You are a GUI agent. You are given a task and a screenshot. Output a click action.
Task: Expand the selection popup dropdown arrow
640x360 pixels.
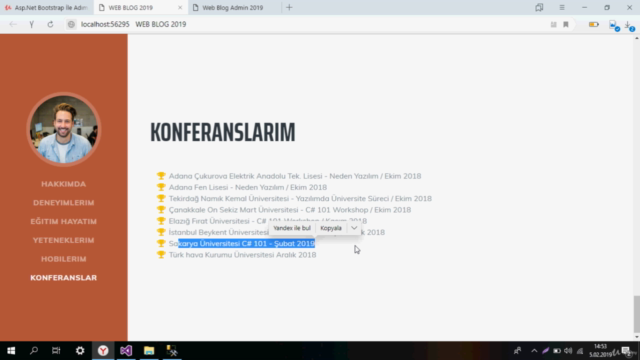(354, 228)
